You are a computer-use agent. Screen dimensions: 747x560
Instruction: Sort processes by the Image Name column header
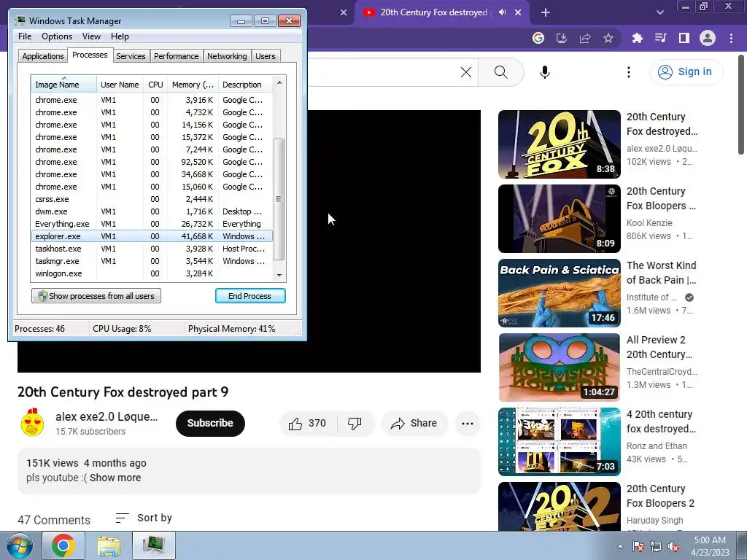tap(64, 85)
